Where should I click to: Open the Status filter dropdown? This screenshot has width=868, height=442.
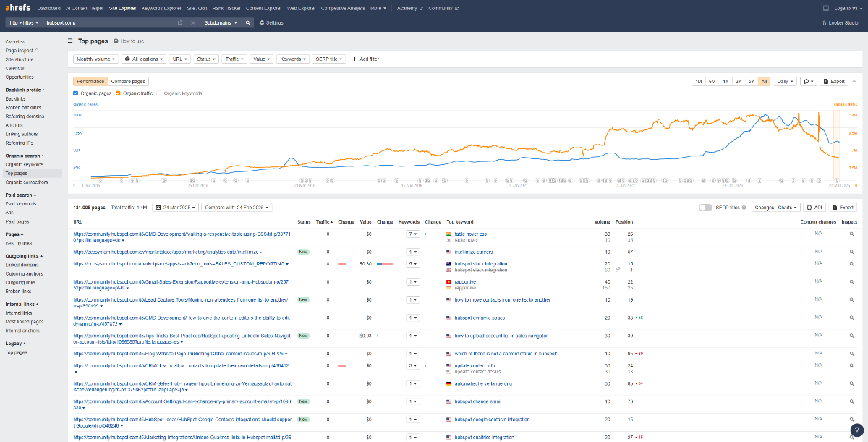206,59
